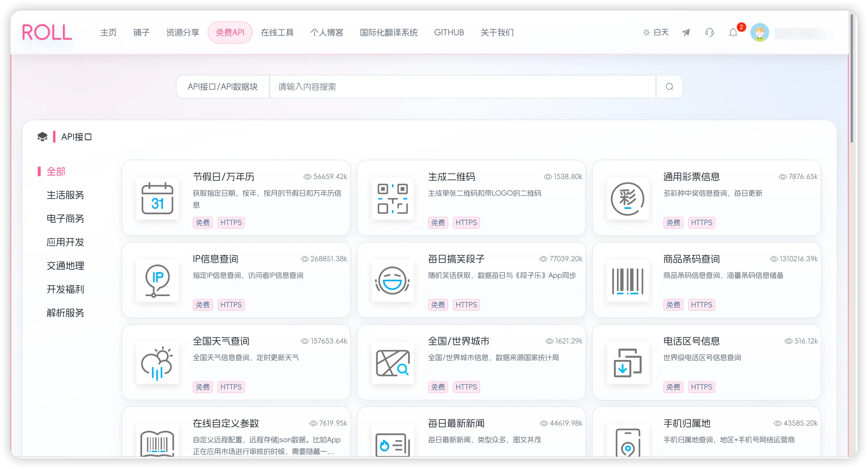The width and height of the screenshot is (868, 469).
Task: Click the QR code icon for 生成二维码
Action: (x=392, y=198)
